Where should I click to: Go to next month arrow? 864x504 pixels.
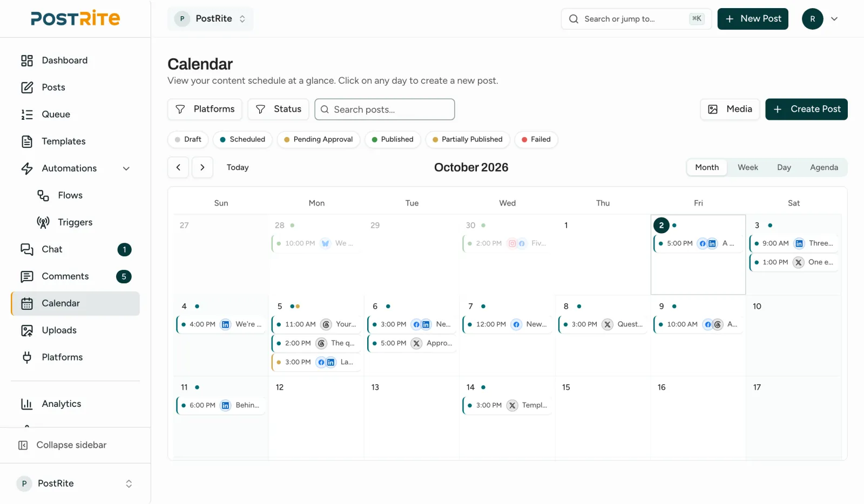[x=202, y=167]
